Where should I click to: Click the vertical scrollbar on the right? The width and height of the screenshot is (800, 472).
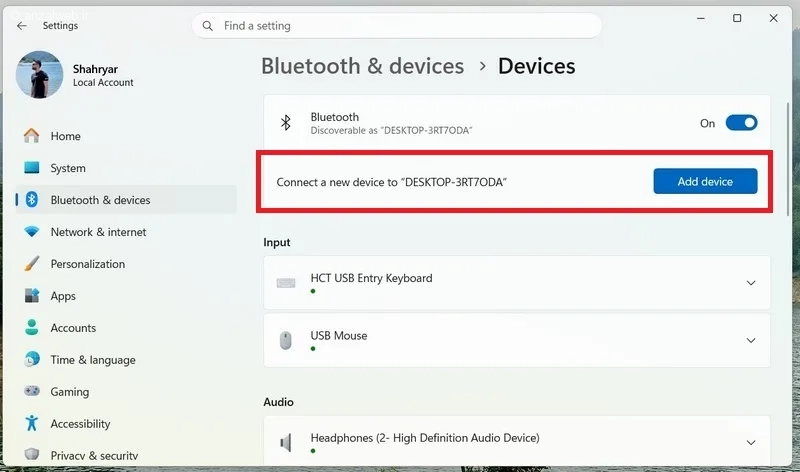click(x=788, y=158)
